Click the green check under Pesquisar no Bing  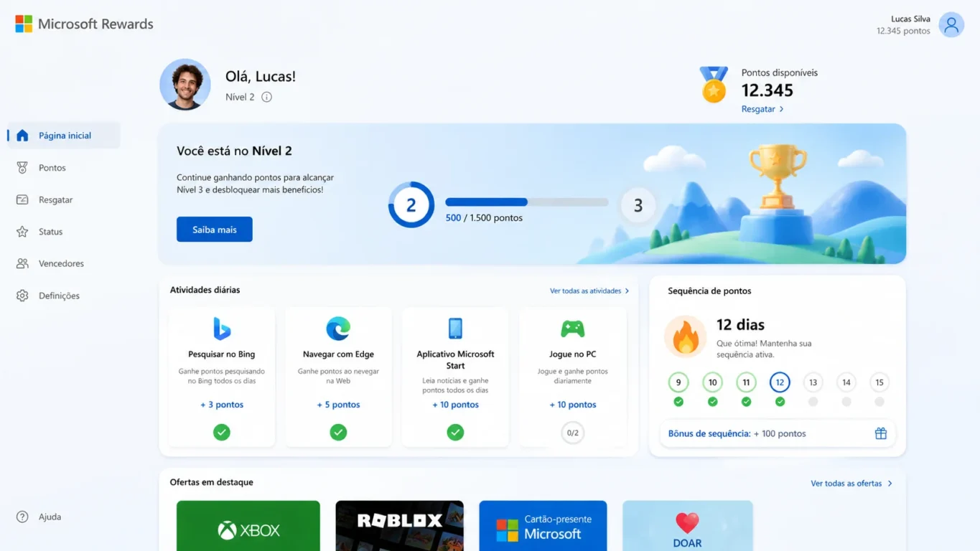point(222,432)
